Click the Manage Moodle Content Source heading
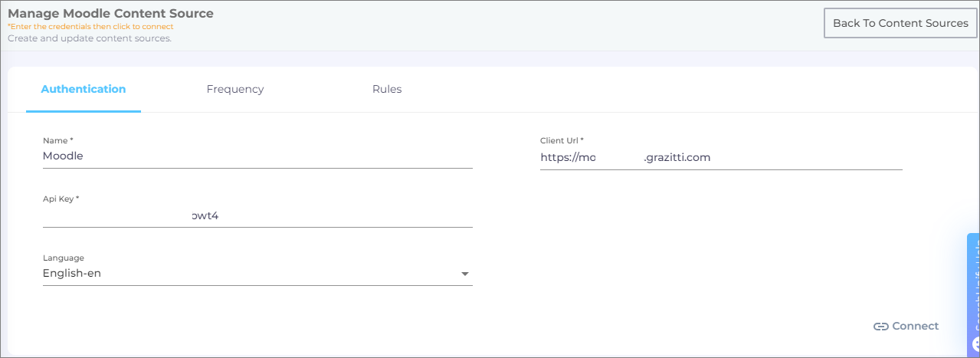The height and width of the screenshot is (358, 980). pyautogui.click(x=110, y=13)
